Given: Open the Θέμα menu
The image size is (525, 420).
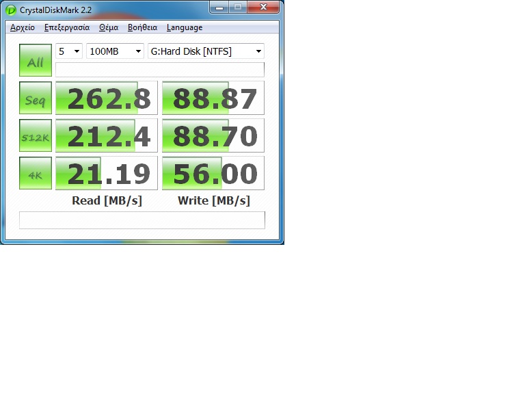Looking at the screenshot, I should (x=109, y=27).
